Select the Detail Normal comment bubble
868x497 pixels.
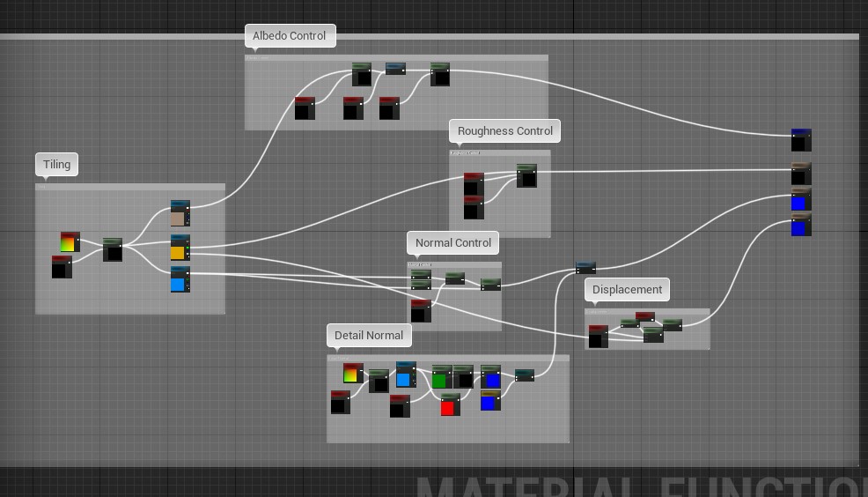pyautogui.click(x=369, y=336)
